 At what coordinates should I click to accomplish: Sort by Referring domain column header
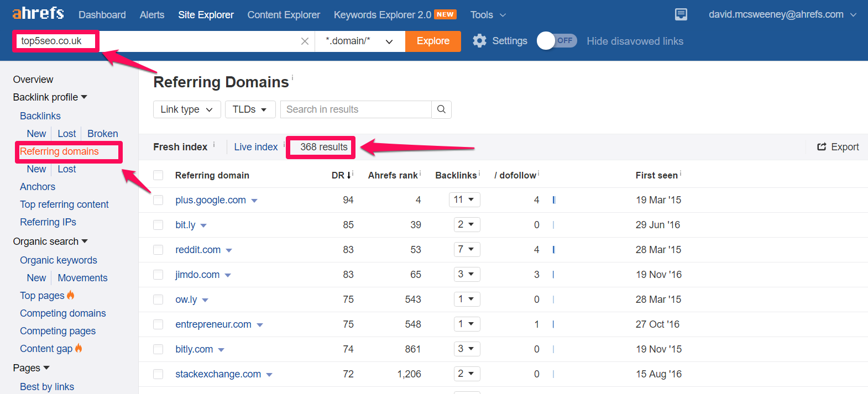pos(212,175)
